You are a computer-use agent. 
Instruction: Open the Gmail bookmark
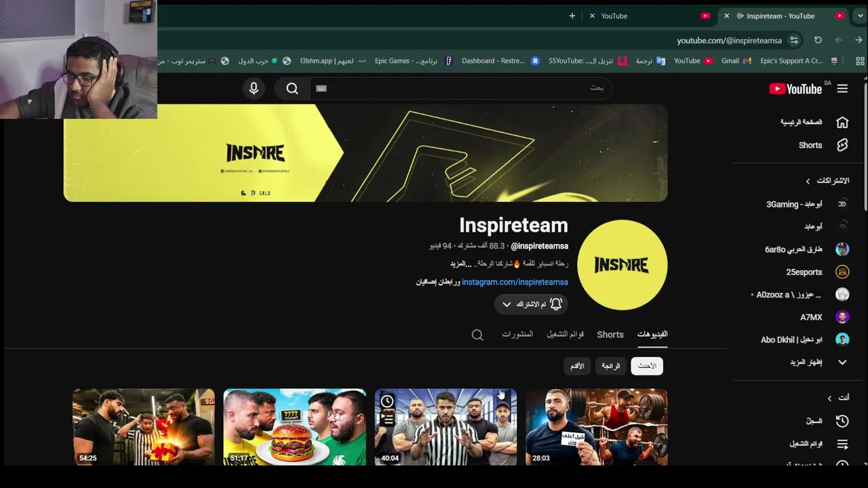pos(736,61)
